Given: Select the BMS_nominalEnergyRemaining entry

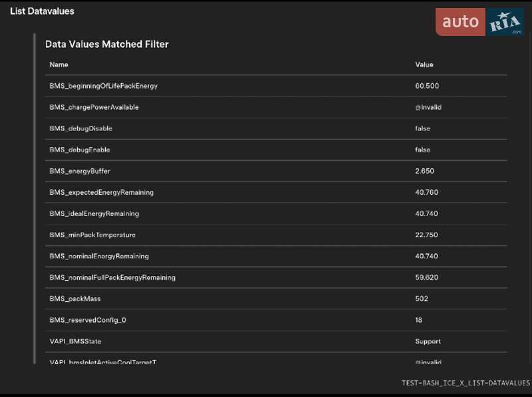Looking at the screenshot, I should point(276,256).
